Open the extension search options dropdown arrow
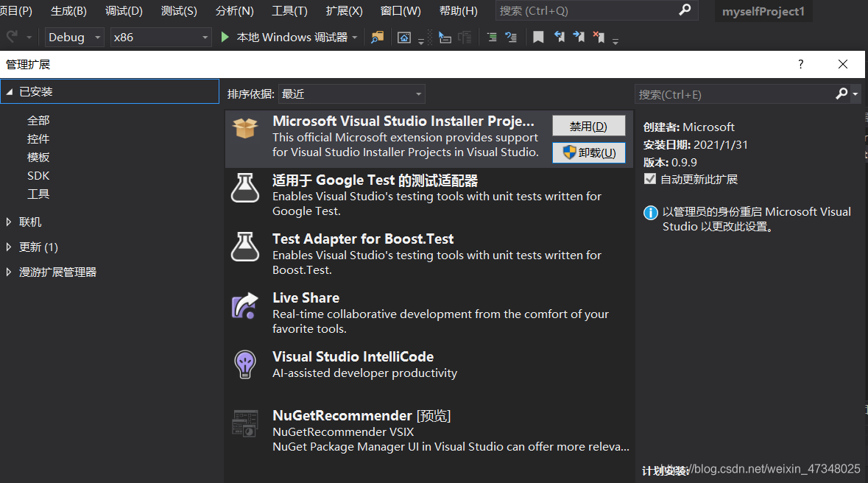 click(855, 95)
